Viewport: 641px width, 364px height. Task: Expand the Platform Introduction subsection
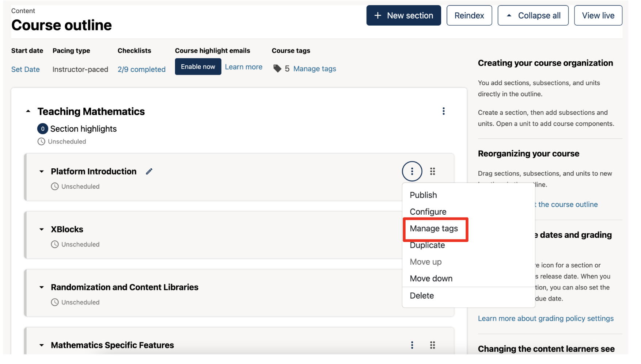[x=42, y=172]
